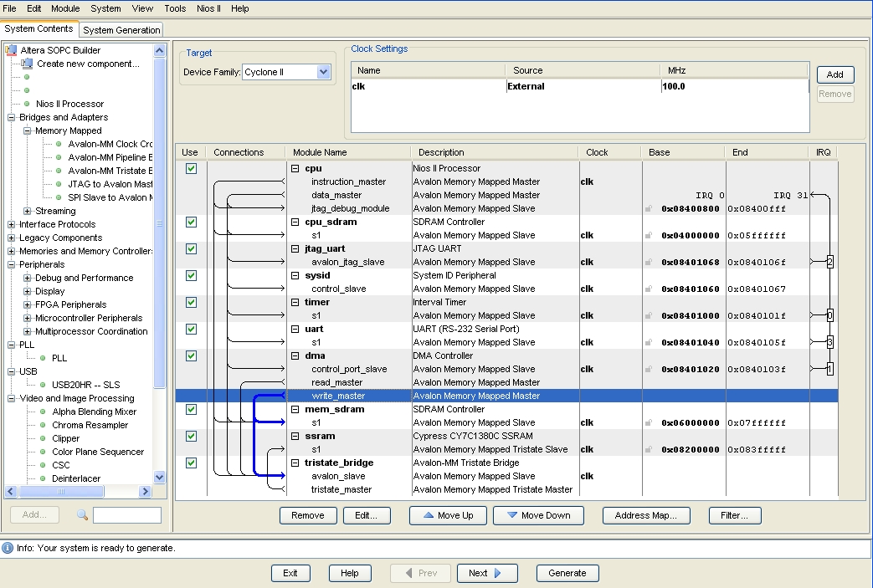Open the Address Map dialog button
This screenshot has width=873, height=588.
pos(645,515)
